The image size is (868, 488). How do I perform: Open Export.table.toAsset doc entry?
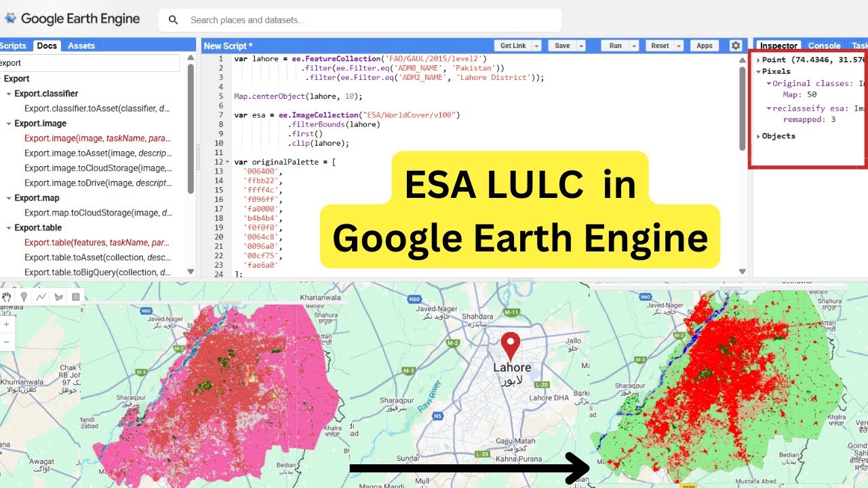pos(97,258)
